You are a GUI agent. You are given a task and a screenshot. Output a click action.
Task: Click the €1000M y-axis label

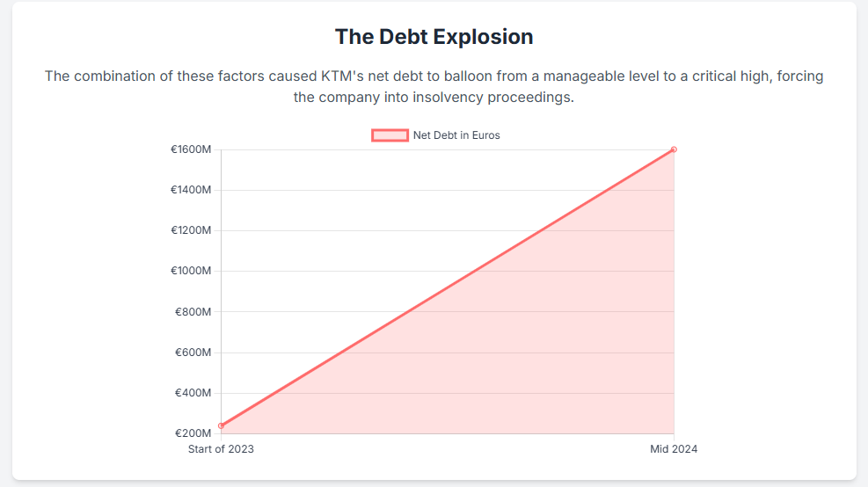coord(191,271)
